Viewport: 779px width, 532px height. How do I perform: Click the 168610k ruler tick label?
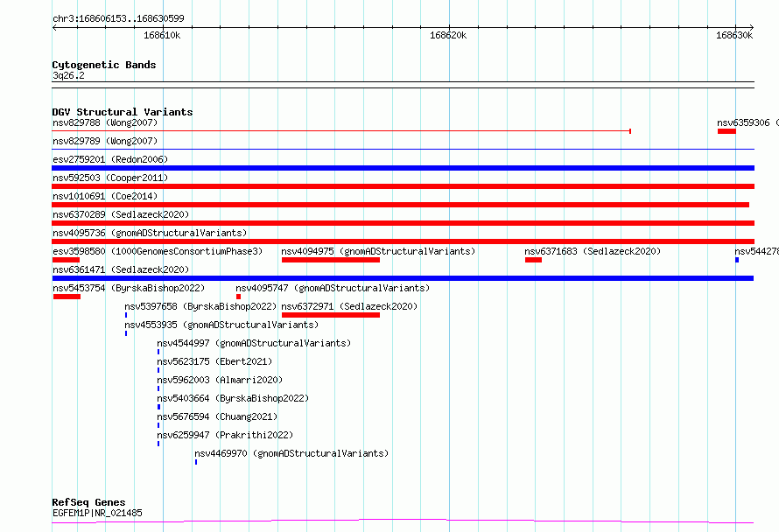(162, 35)
